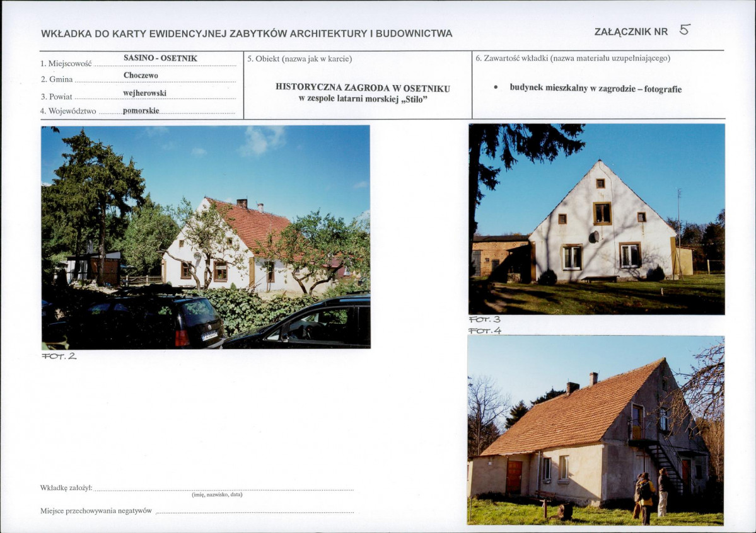Click the handwritten number 5
The width and height of the screenshot is (756, 533).
pyautogui.click(x=685, y=30)
